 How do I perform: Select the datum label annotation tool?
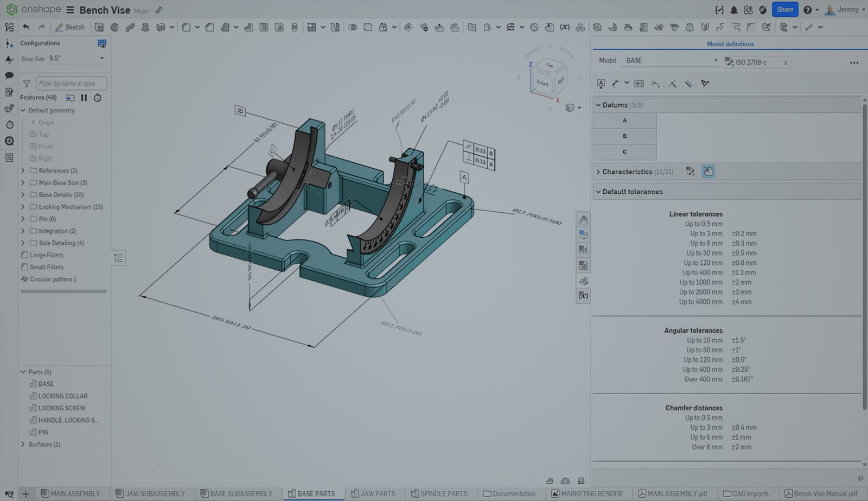pos(601,83)
